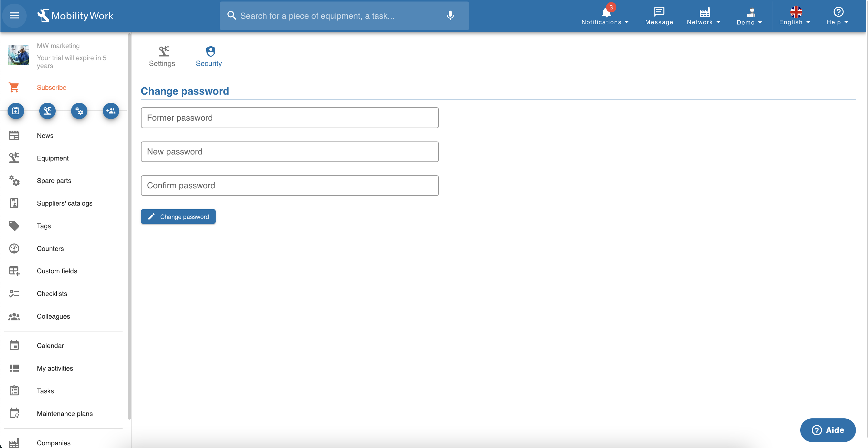Click the Subscribe shopping cart icon
The height and width of the screenshot is (448, 868).
14,87
